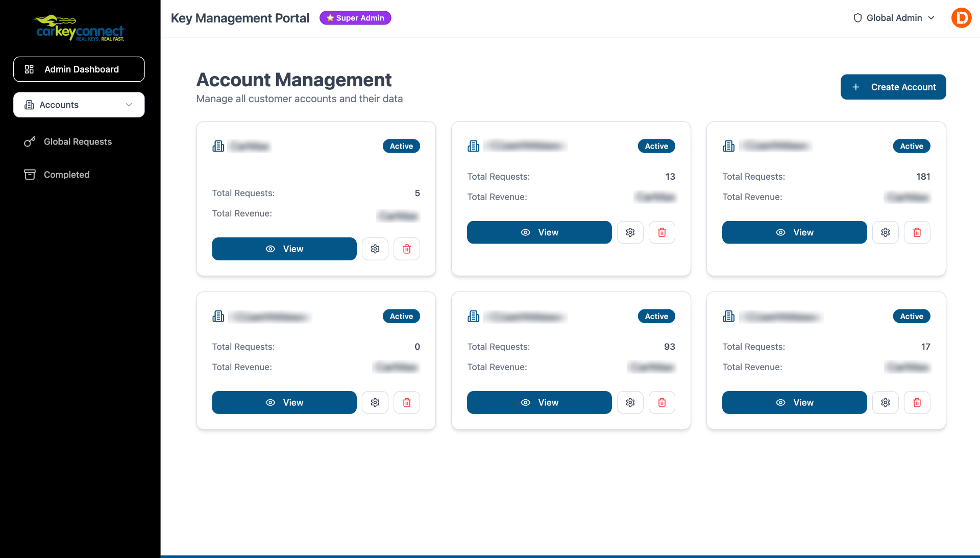Click the key icon beside Global Requests
This screenshot has height=558, width=980.
[x=30, y=141]
